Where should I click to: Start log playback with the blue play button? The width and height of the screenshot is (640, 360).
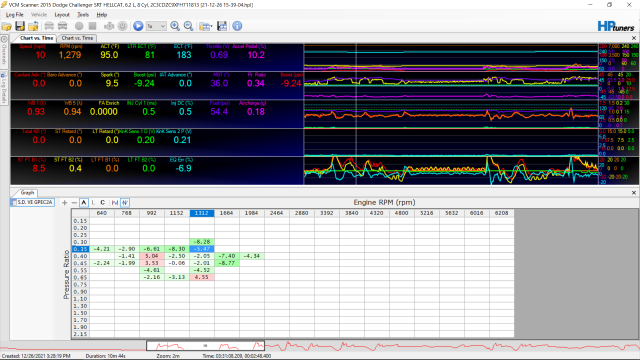[138, 26]
